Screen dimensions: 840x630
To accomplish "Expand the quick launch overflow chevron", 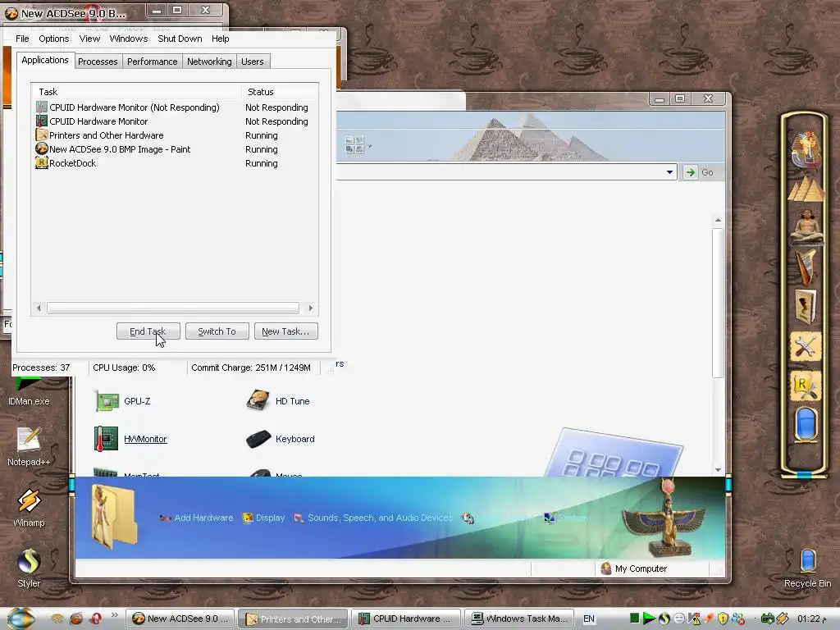I will click(114, 615).
